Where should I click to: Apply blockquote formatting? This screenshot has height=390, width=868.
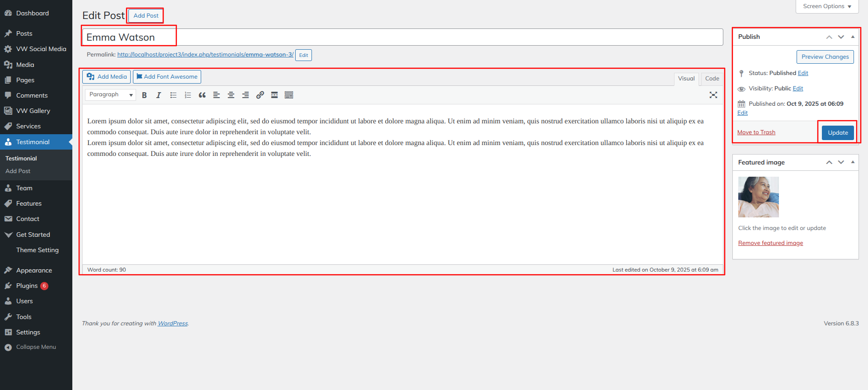pyautogui.click(x=202, y=95)
